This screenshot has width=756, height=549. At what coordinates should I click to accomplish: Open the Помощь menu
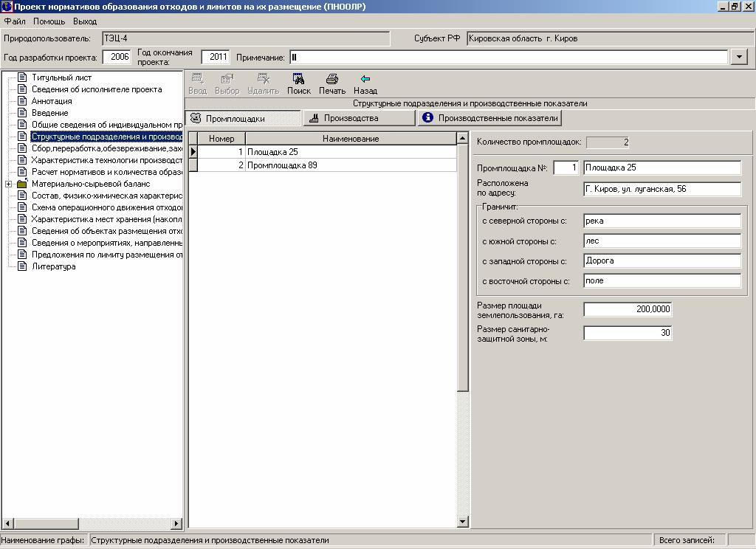[49, 21]
